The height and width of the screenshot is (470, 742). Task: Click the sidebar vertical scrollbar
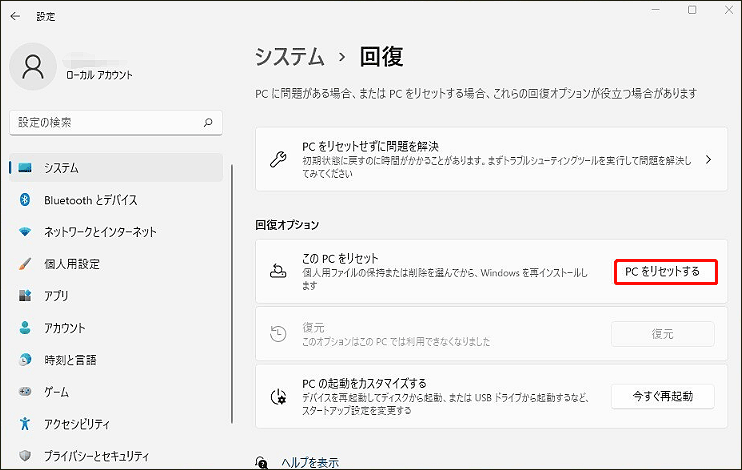(x=232, y=293)
